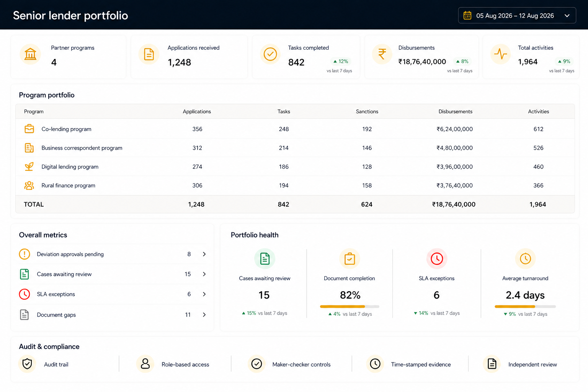
Task: Click the Tasks completed checkmark icon
Action: tap(270, 54)
